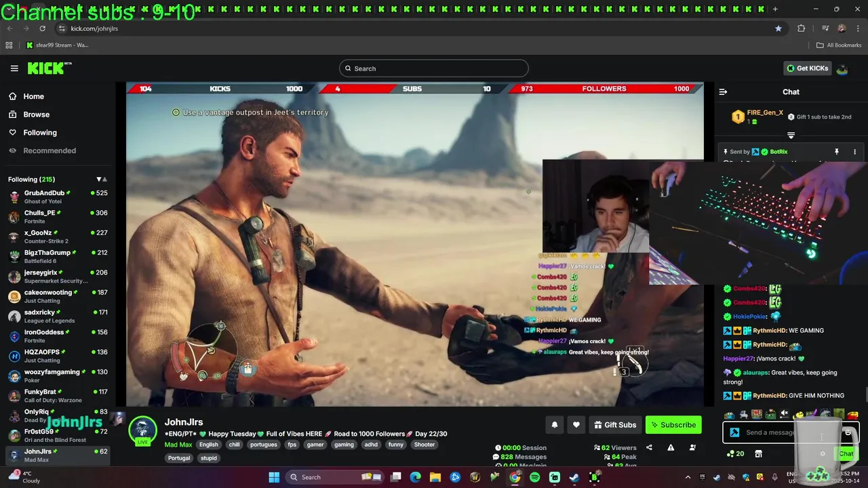Open ironGoddess channel in Following list

(58, 335)
